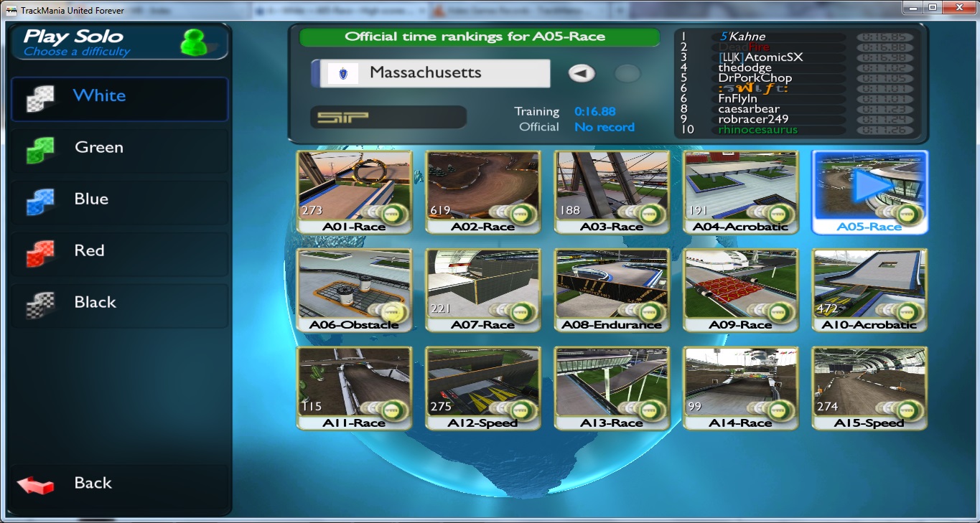980x523 pixels.
Task: Click the red Back arrow icon
Action: click(x=36, y=485)
